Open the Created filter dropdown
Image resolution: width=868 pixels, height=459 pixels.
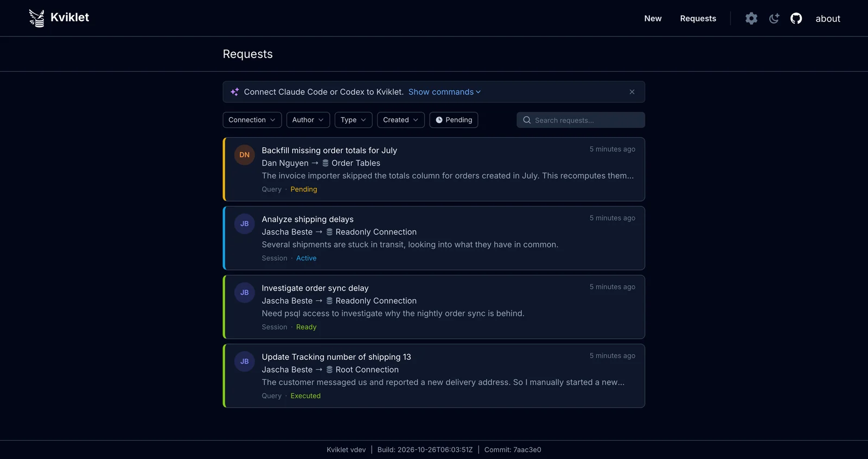coord(401,120)
